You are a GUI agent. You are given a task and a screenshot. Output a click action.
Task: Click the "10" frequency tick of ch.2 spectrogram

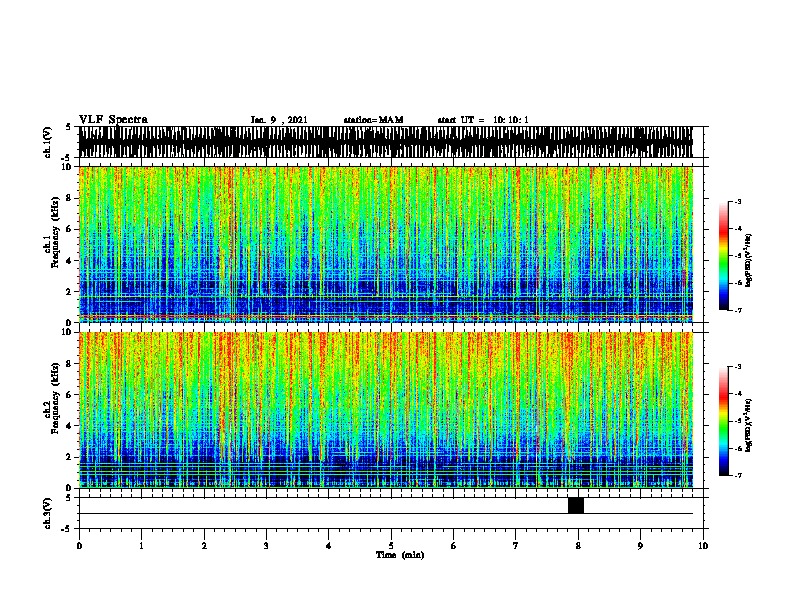point(69,332)
